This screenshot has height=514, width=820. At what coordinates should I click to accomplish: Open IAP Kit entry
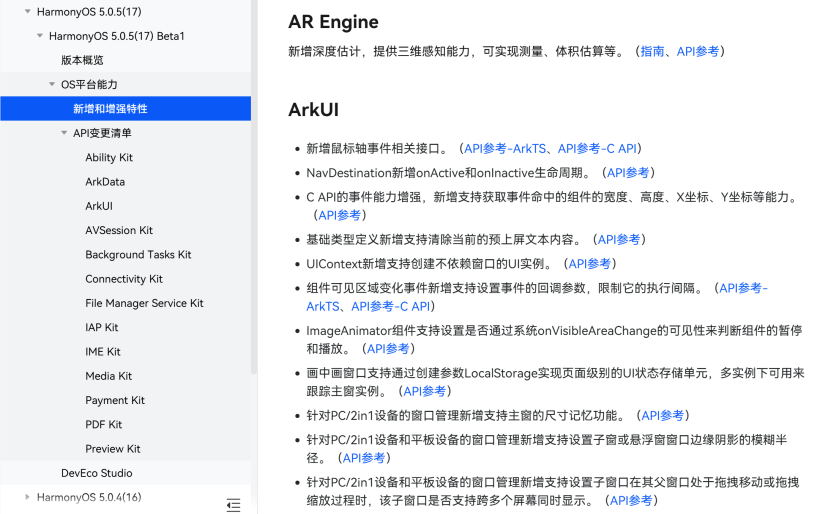coord(101,327)
